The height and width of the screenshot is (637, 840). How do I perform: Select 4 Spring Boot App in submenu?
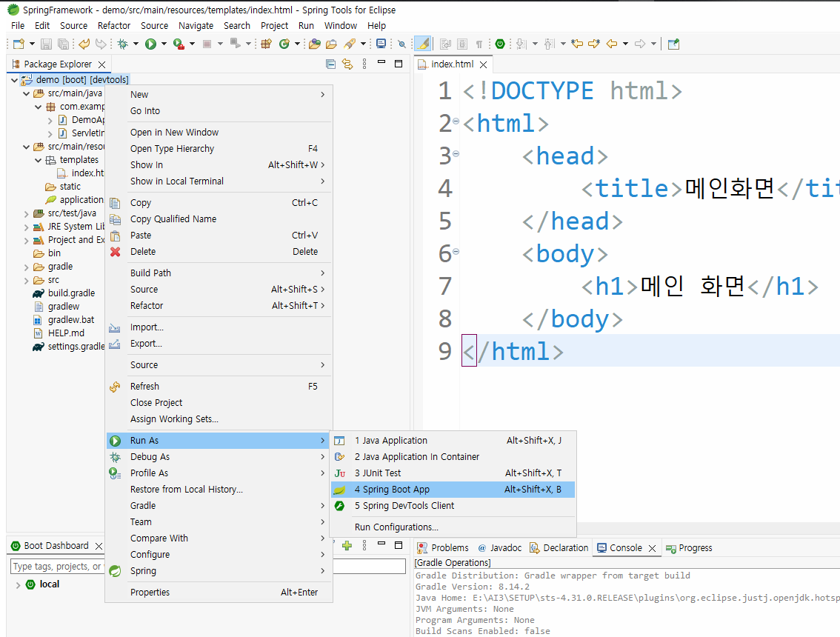click(452, 490)
